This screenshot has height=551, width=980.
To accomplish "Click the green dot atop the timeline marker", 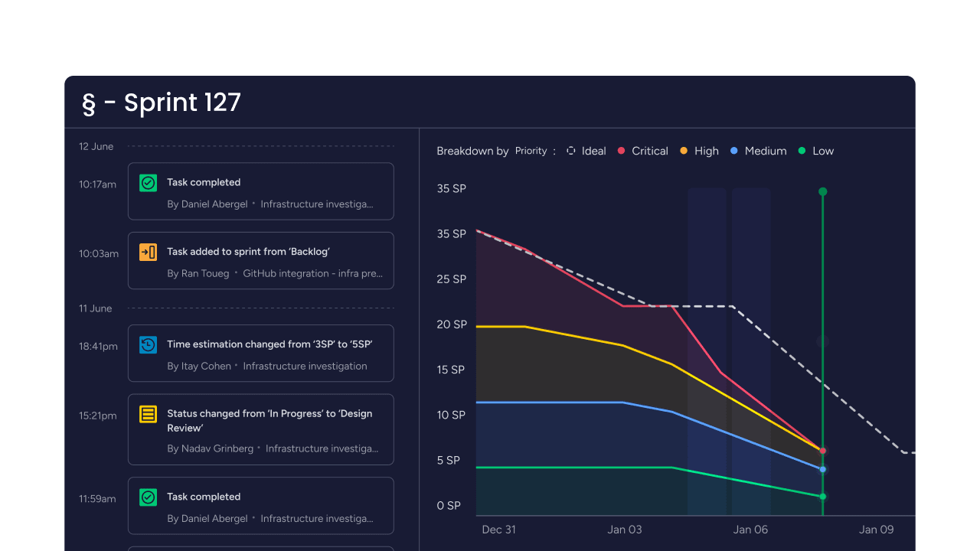I will [822, 191].
